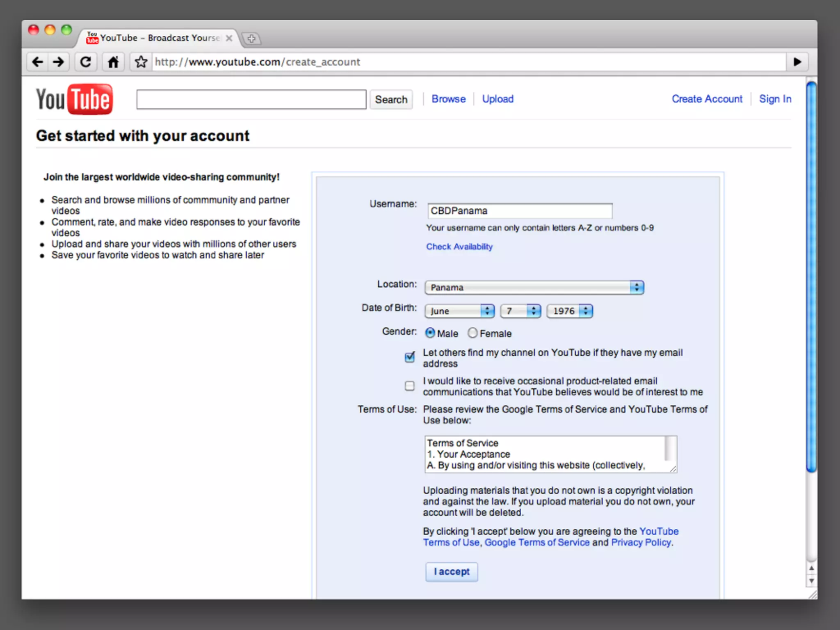This screenshot has height=630, width=840.
Task: Click the browser forward arrow
Action: [59, 62]
